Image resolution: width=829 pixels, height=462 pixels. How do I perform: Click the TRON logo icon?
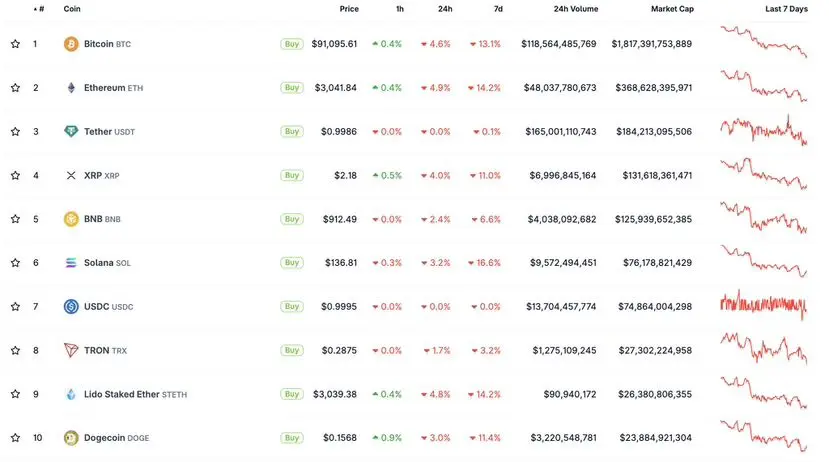[71, 350]
